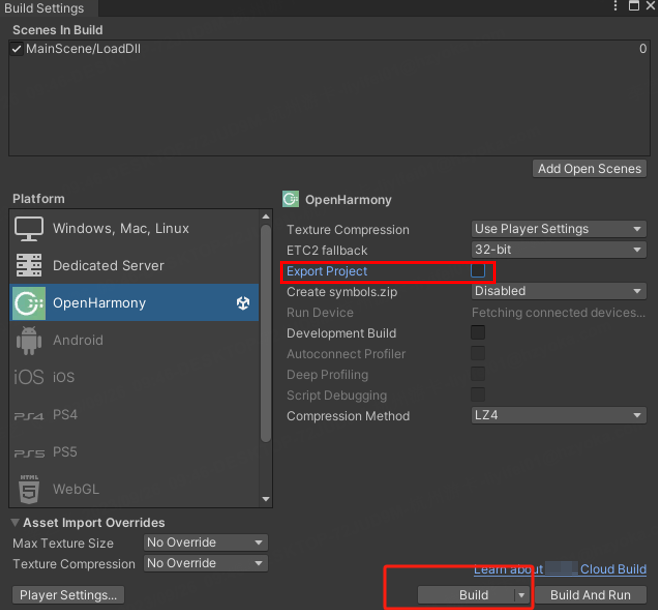Open the ETC2 fallback dropdown
The height and width of the screenshot is (610, 658).
(x=559, y=250)
